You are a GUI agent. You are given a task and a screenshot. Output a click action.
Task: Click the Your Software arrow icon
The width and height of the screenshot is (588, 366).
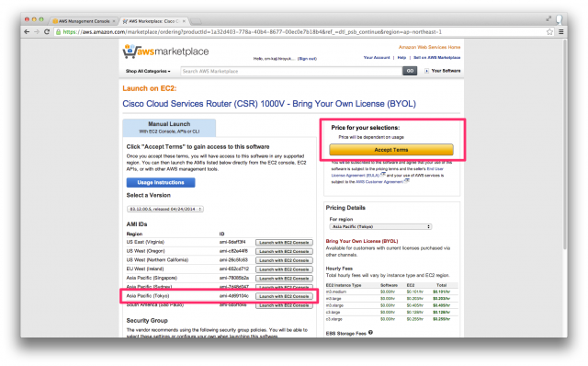pyautogui.click(x=426, y=71)
